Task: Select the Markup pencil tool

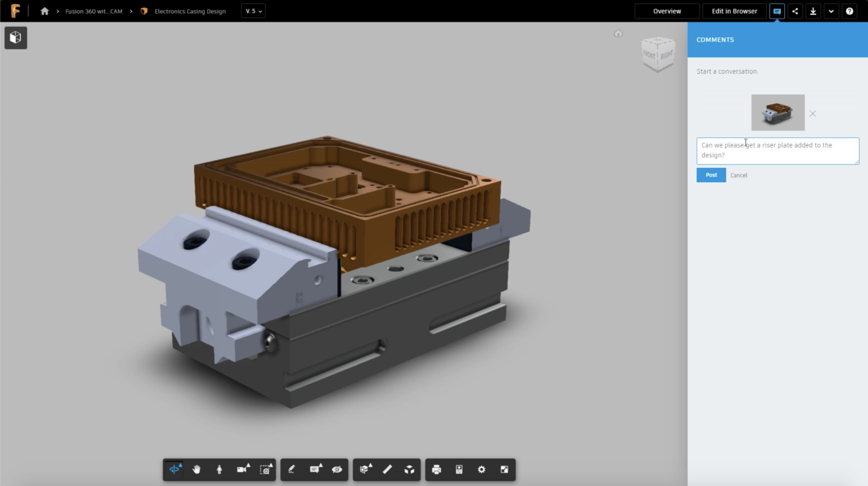Action: point(292,469)
